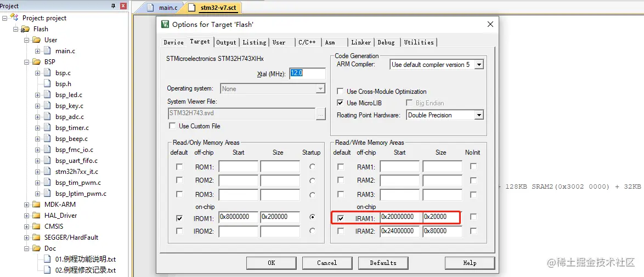Open the Linker tab
Screen dimensions: 644x277
click(361, 42)
